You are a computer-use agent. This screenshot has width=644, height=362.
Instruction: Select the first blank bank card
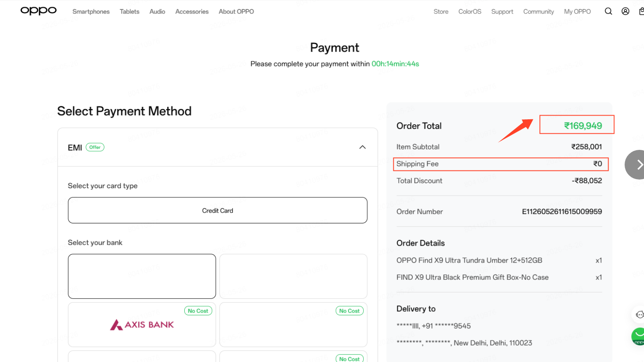142,276
